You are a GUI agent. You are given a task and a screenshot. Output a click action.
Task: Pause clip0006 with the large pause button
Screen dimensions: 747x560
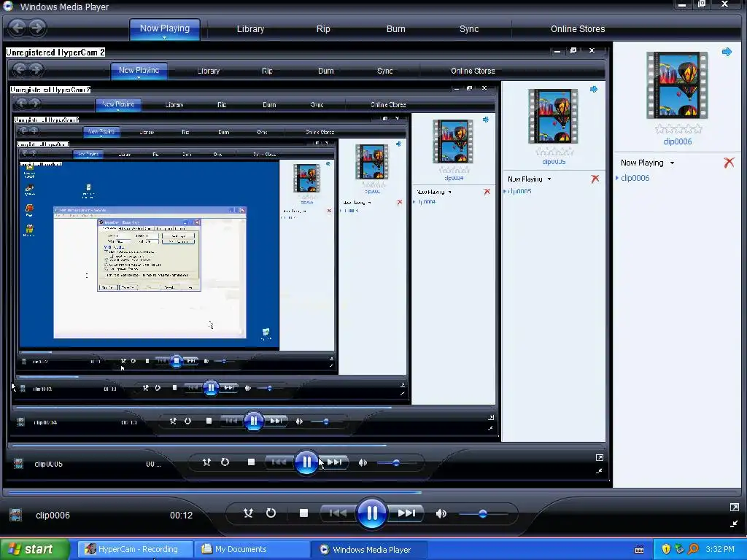click(x=371, y=513)
